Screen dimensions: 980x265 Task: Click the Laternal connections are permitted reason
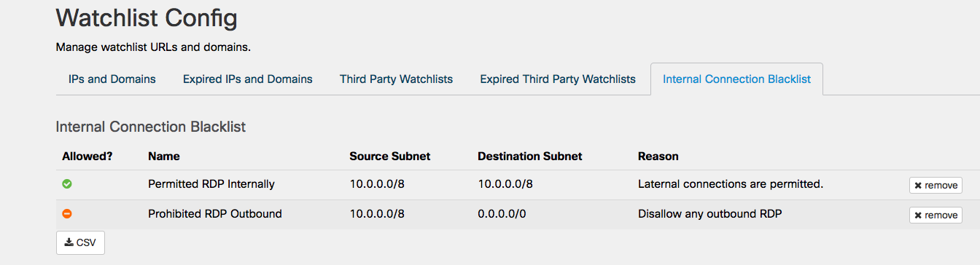tap(731, 184)
